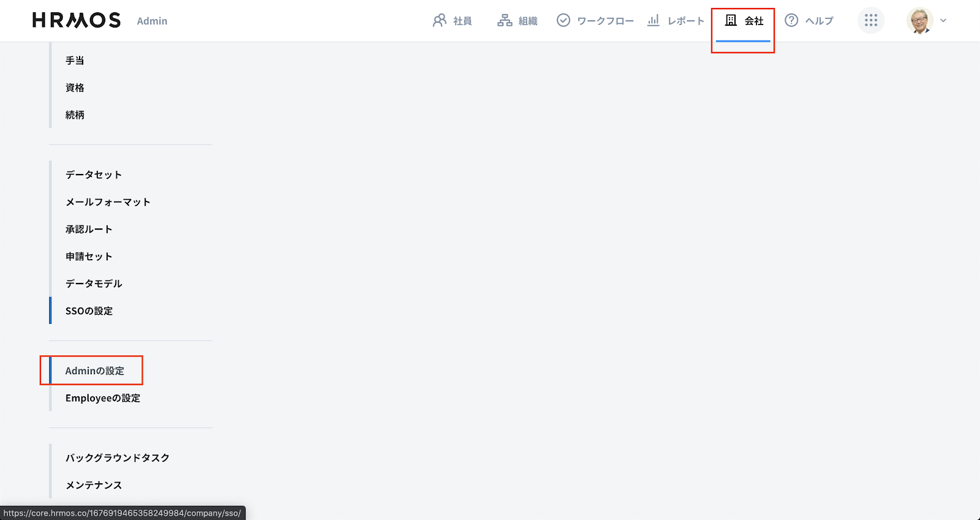Click the ワークフロー checkmark icon
The width and height of the screenshot is (980, 520).
point(563,21)
